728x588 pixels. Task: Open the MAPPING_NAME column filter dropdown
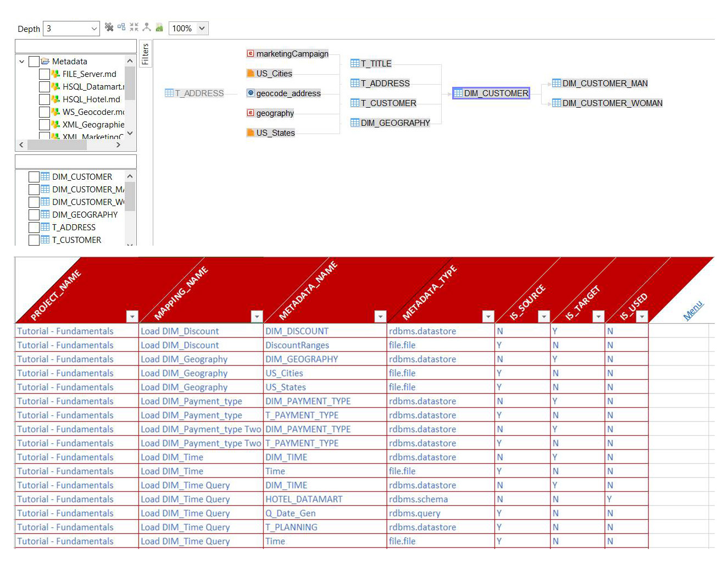(x=257, y=316)
